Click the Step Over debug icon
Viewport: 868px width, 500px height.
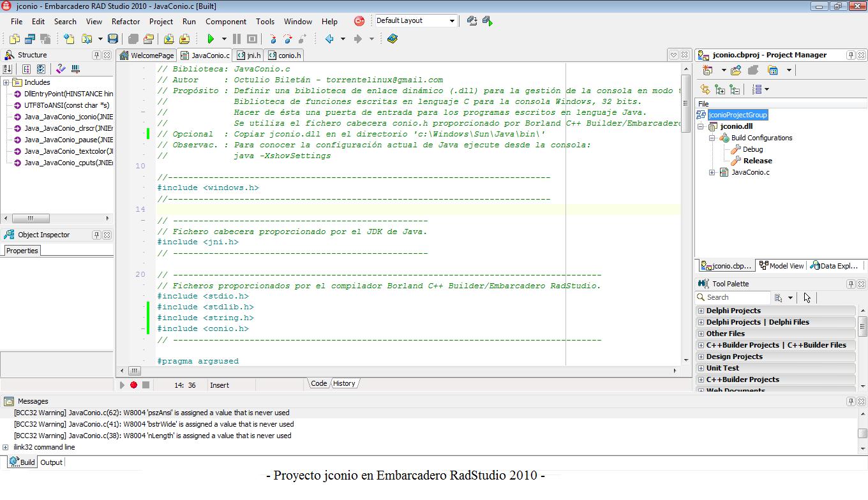tap(288, 39)
